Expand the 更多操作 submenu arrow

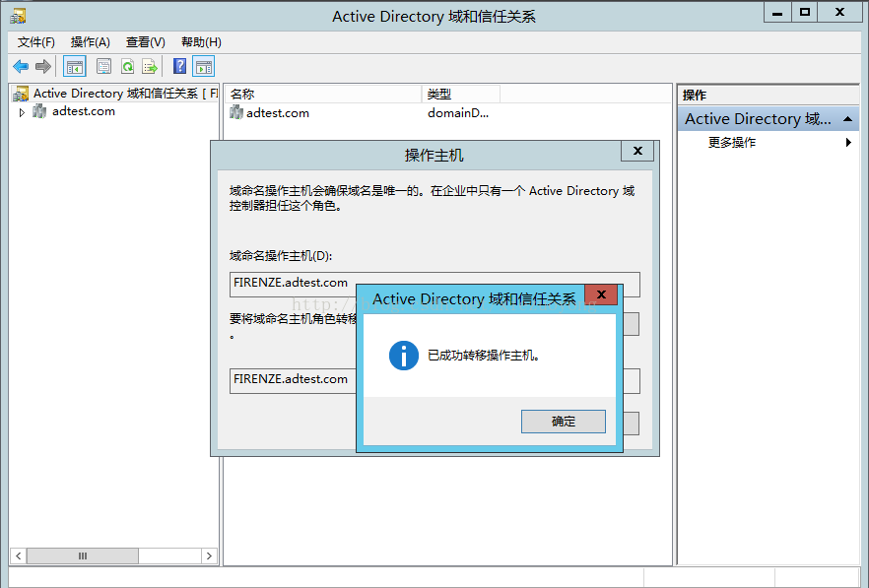point(848,143)
